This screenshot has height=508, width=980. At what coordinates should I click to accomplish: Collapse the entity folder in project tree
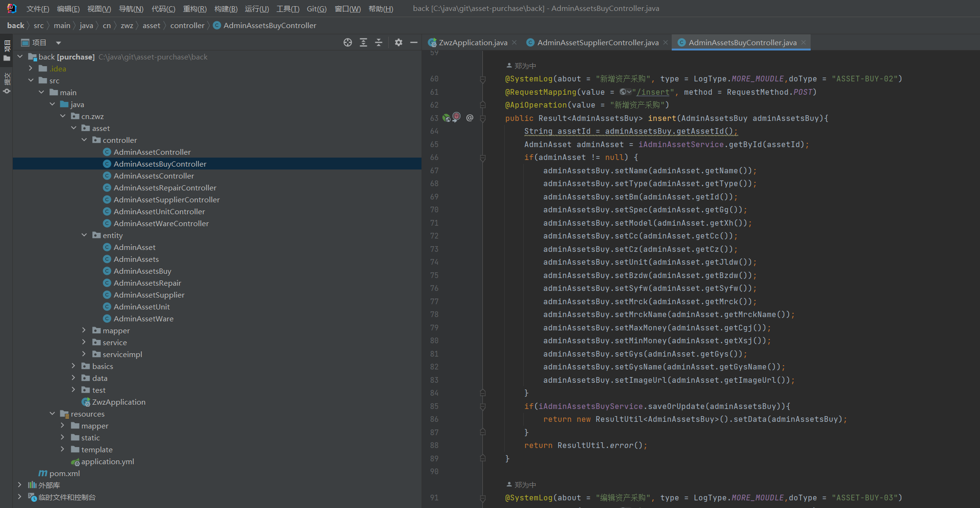click(x=84, y=235)
